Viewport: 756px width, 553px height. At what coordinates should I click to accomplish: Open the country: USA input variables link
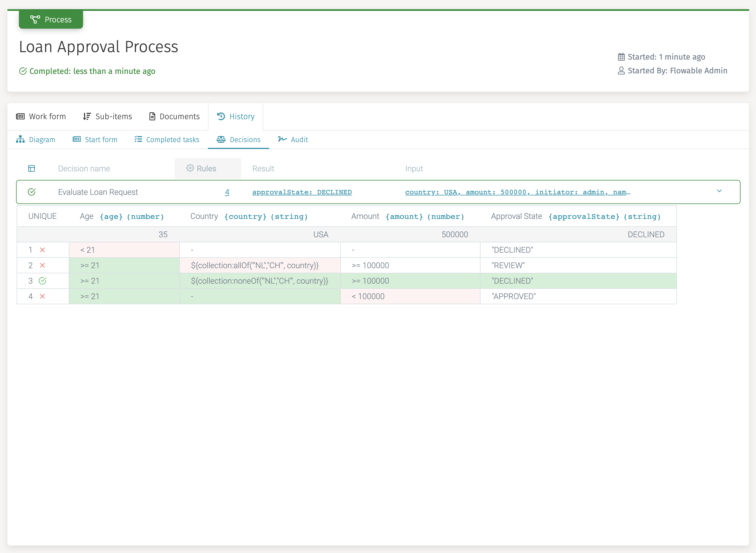(x=517, y=192)
